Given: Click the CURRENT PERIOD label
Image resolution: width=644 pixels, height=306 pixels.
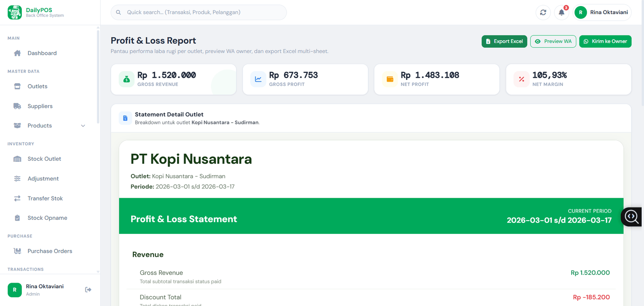Looking at the screenshot, I should [x=590, y=211].
